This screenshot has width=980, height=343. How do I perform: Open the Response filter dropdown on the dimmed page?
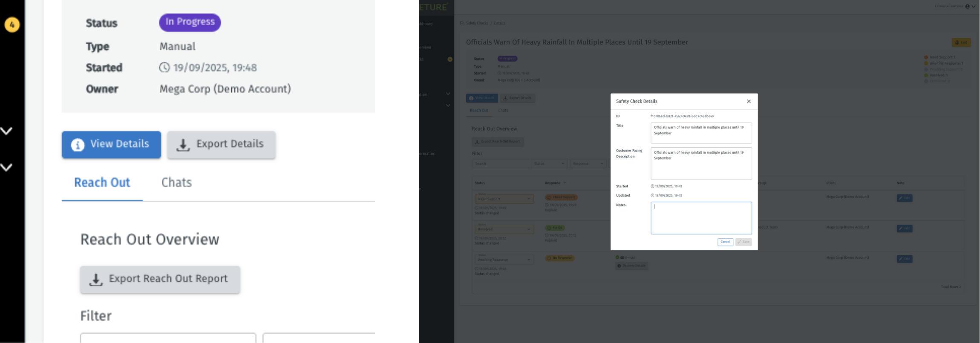click(588, 164)
